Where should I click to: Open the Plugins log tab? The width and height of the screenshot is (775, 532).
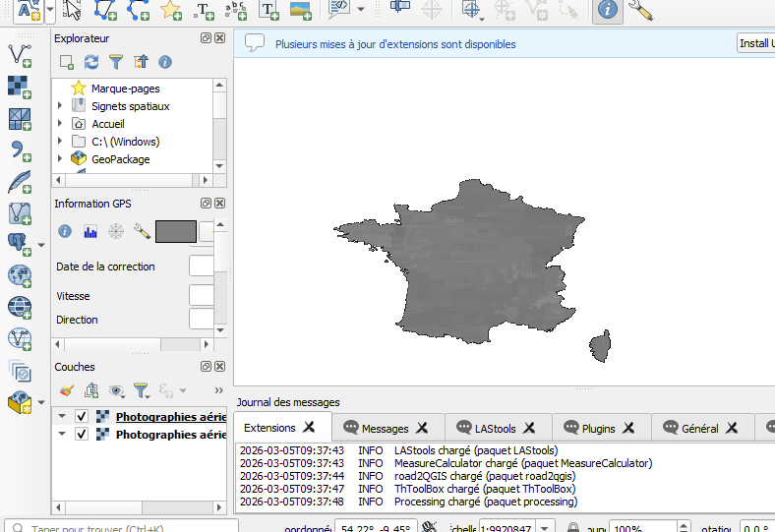598,428
